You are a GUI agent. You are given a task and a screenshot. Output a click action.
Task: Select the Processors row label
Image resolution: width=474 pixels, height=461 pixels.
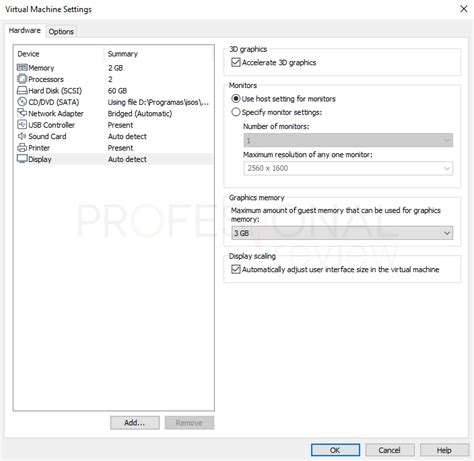coord(46,79)
